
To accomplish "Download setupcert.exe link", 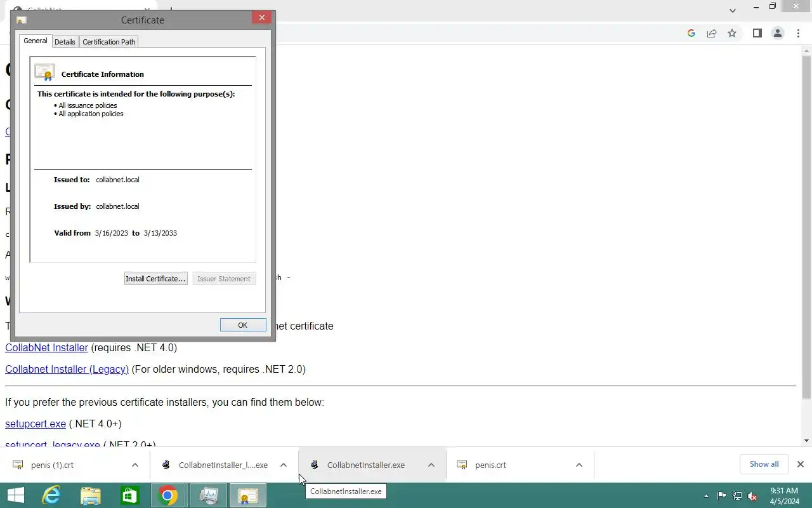I will [36, 424].
